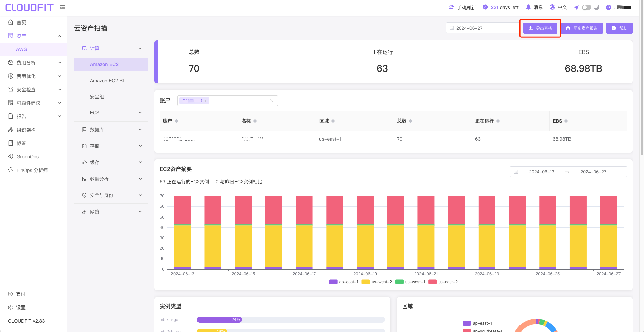Click the FinOps 分析师 icon

pyautogui.click(x=11, y=170)
